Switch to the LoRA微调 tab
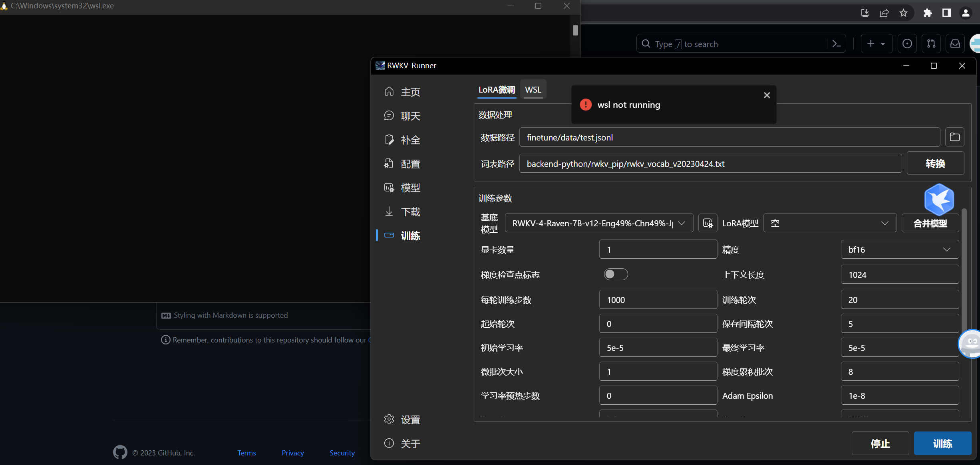 coord(496,89)
